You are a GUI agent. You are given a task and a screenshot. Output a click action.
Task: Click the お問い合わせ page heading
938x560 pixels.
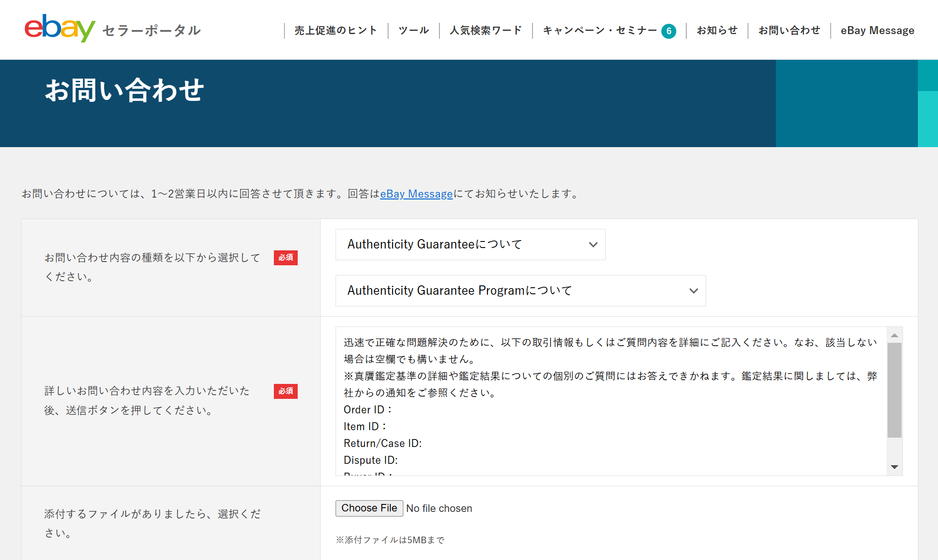click(x=124, y=90)
